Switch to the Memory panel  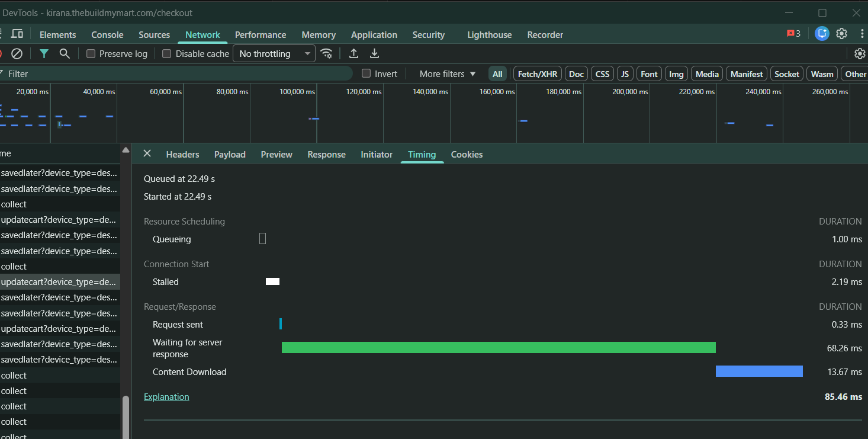point(319,34)
